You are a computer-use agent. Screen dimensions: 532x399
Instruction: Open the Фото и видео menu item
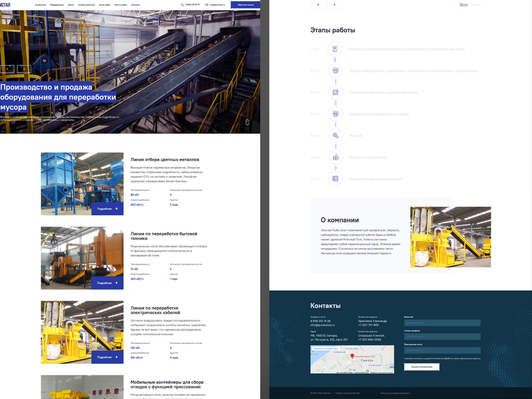click(x=121, y=5)
